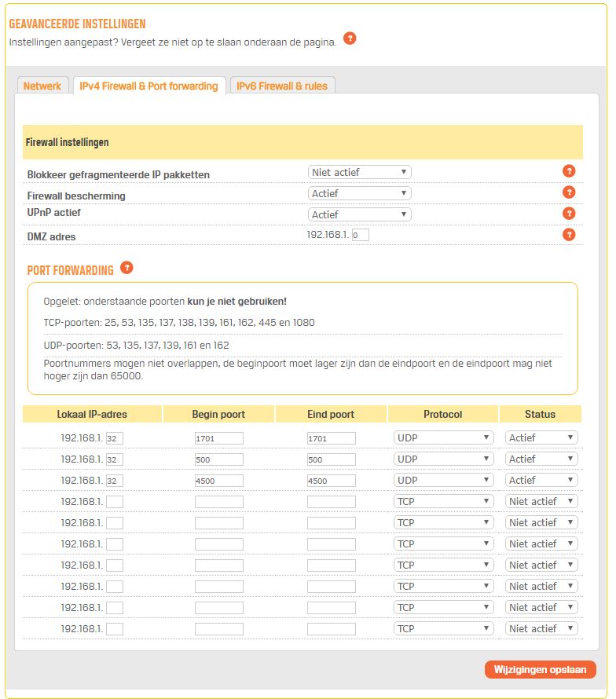Open Protocol dropdown for port 1701 rule
Screen dimensions: 616x699
click(x=443, y=437)
